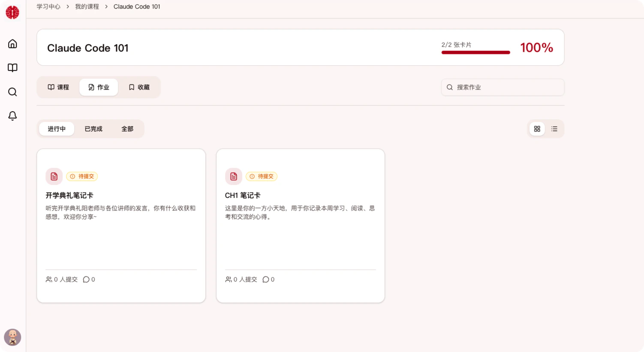
Task: Switch to list view
Action: click(554, 129)
